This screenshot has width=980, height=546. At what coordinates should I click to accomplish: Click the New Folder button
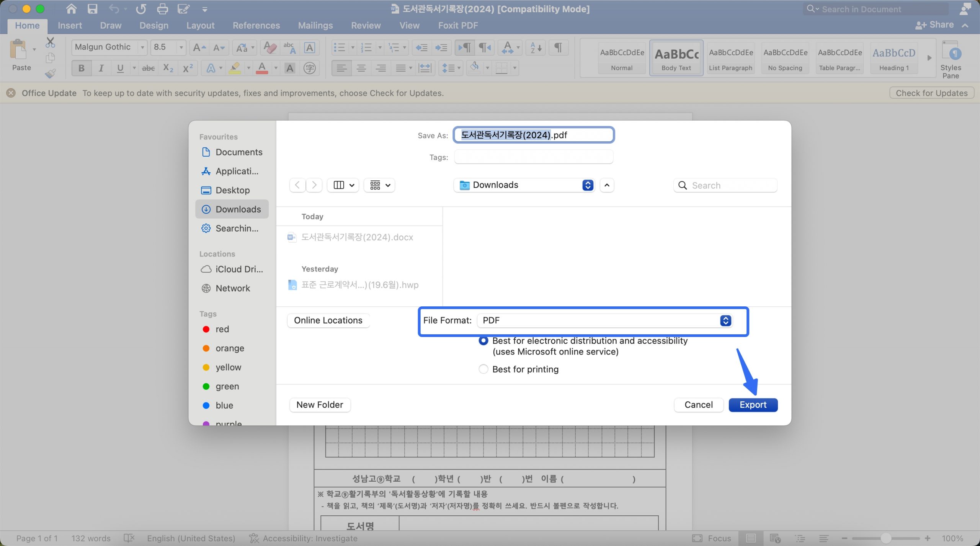320,405
